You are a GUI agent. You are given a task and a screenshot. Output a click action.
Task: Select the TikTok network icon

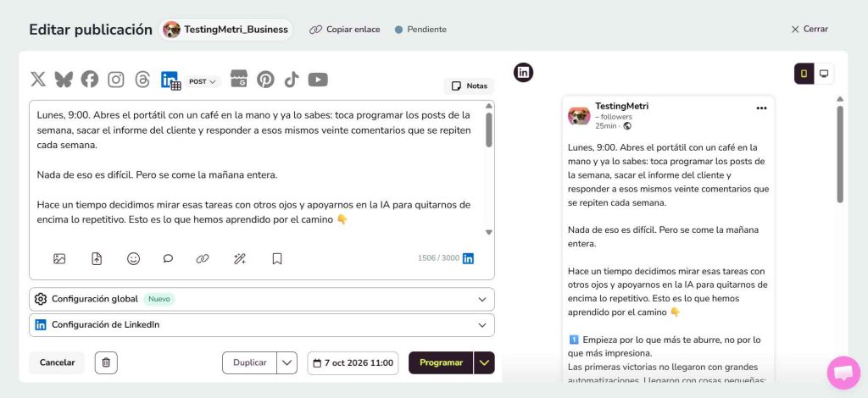point(292,80)
